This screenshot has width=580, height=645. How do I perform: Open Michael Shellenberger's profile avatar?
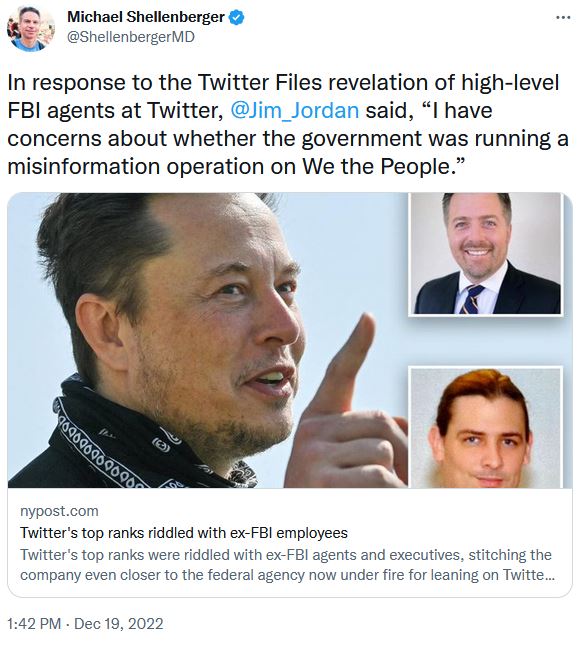coord(29,28)
